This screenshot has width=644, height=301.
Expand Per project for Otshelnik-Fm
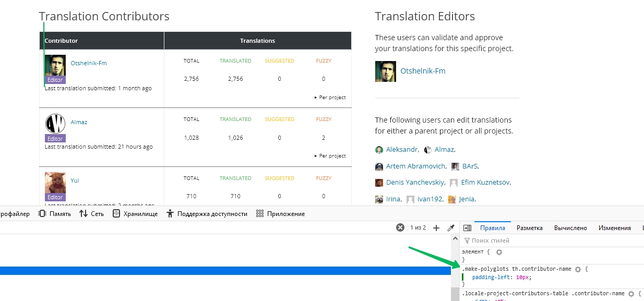[330, 98]
